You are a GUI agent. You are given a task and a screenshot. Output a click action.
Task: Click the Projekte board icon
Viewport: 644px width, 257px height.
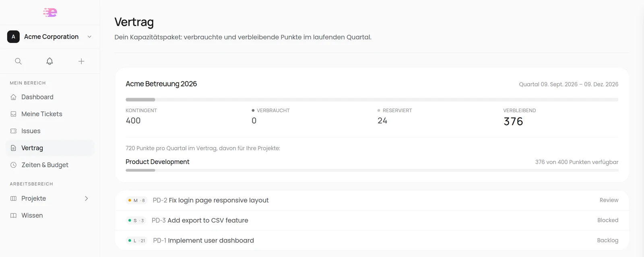click(13, 198)
